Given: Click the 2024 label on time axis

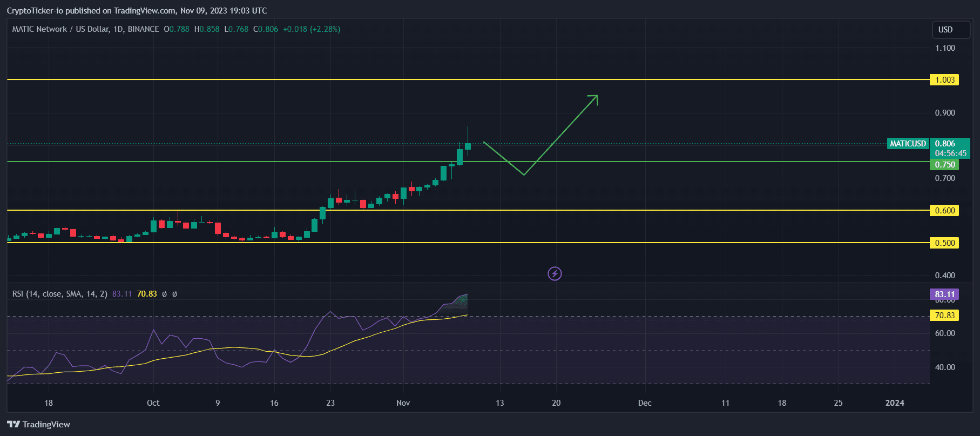Looking at the screenshot, I should (x=895, y=403).
